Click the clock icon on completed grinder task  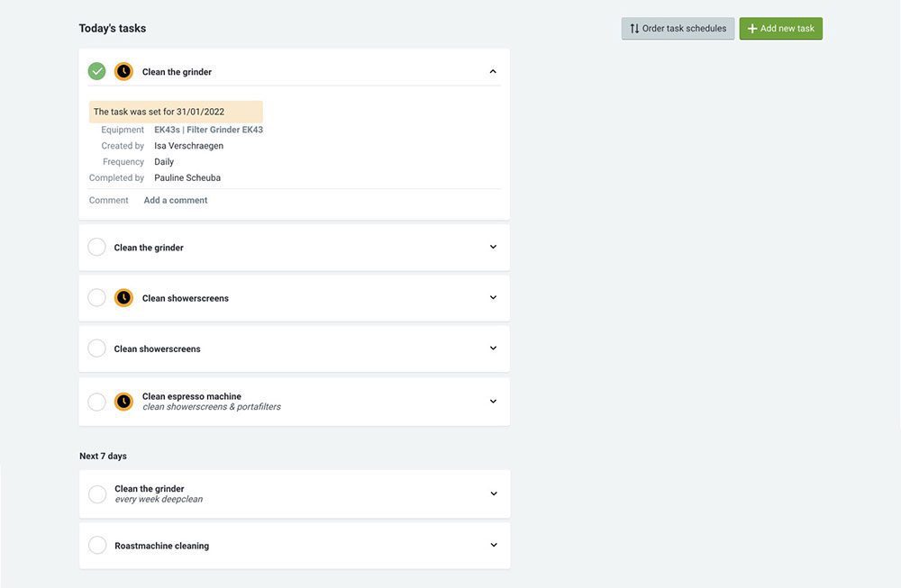[x=123, y=71]
